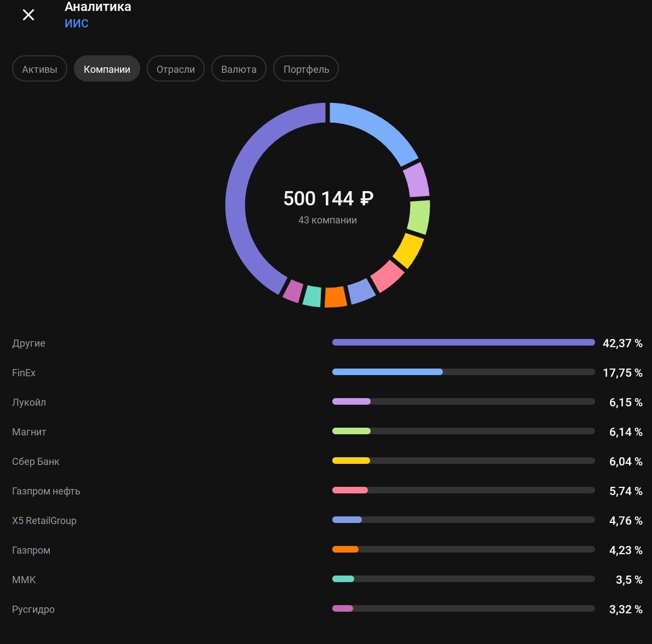Close the Аналитика screen with X icon
The height and width of the screenshot is (644, 652).
tap(28, 15)
